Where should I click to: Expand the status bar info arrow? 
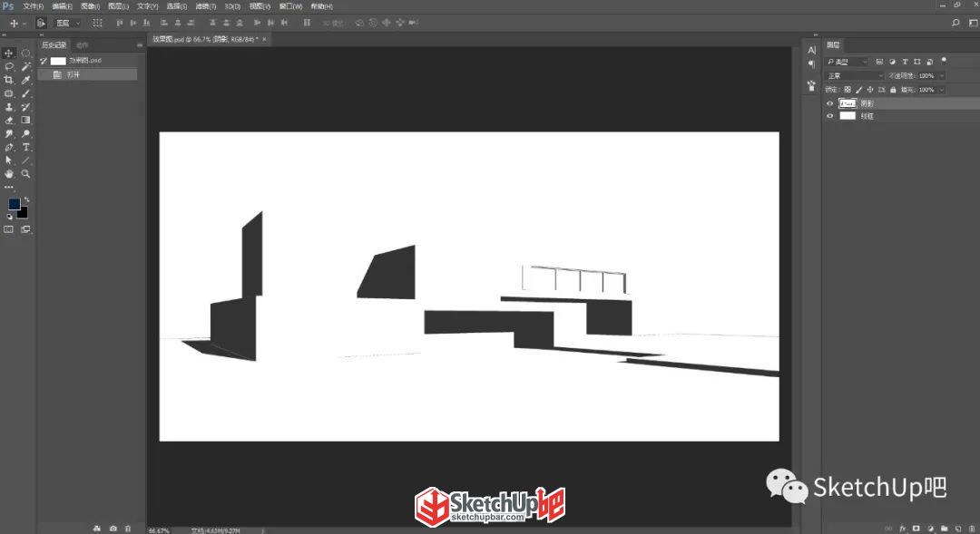point(262,531)
